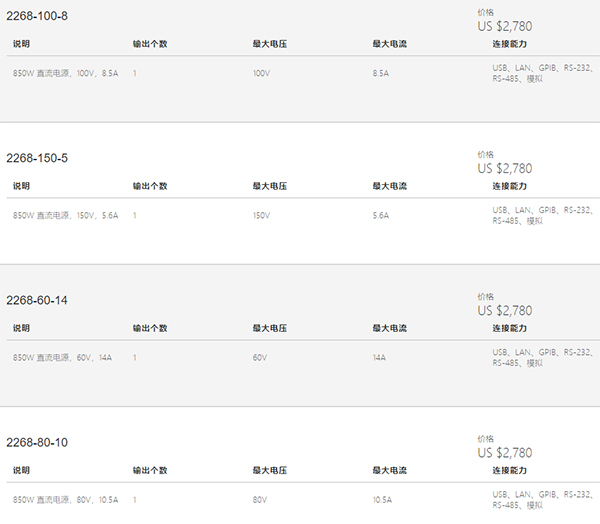Select the 850W 80V 10.5A description text
The height and width of the screenshot is (524, 600).
65,500
